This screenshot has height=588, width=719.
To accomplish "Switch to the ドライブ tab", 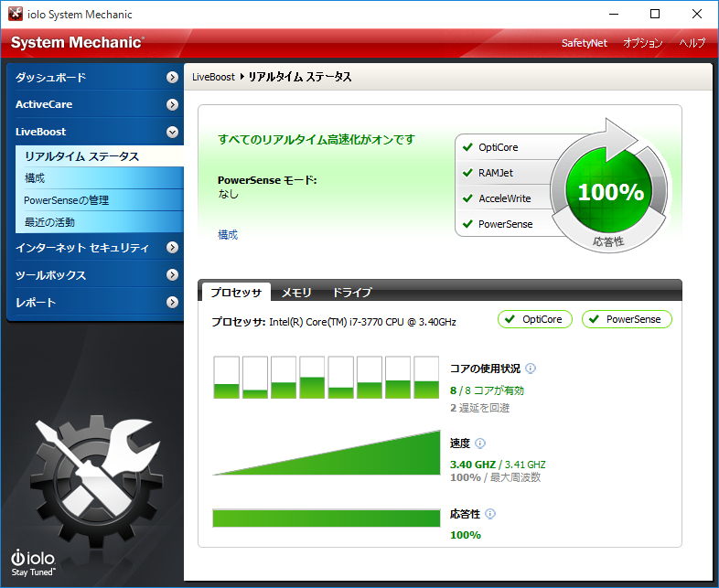I will (x=352, y=292).
